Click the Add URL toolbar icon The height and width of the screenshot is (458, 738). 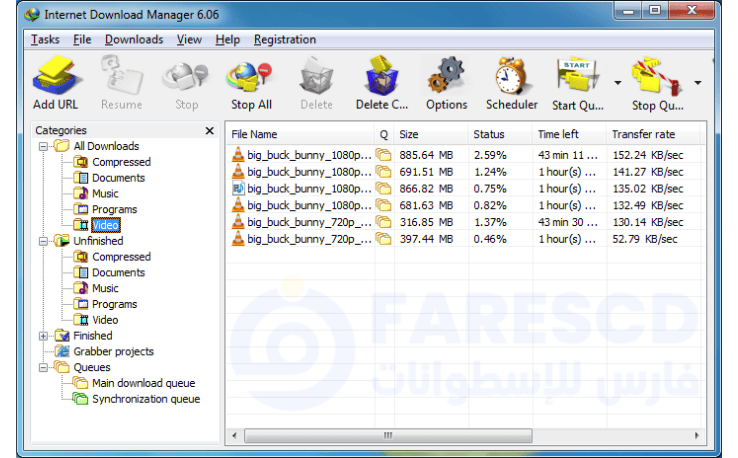[x=56, y=83]
